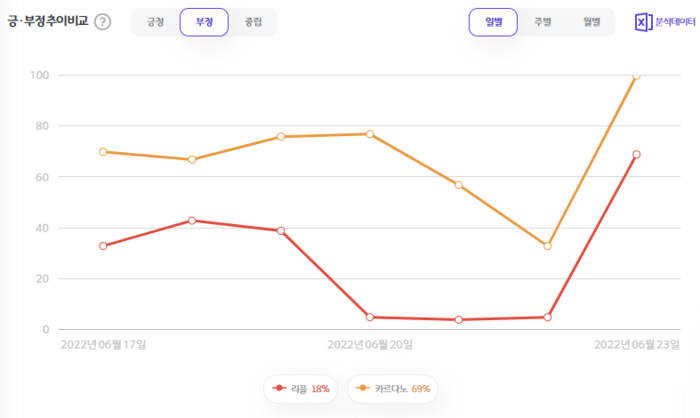Click the orange data point on June 17
Viewport: 700px width, 418px height.
103,152
